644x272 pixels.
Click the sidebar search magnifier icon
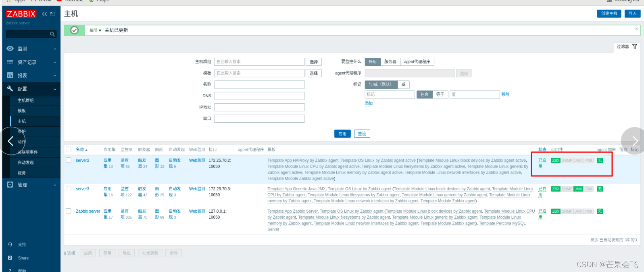[x=52, y=34]
